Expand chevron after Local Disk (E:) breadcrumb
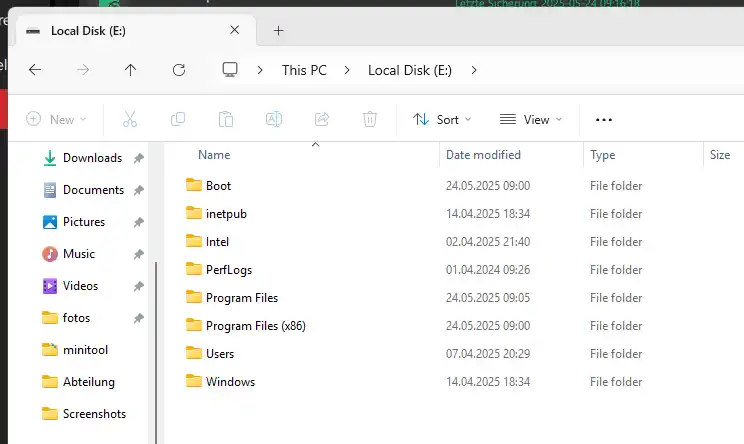Image resolution: width=744 pixels, height=444 pixels. [x=474, y=70]
